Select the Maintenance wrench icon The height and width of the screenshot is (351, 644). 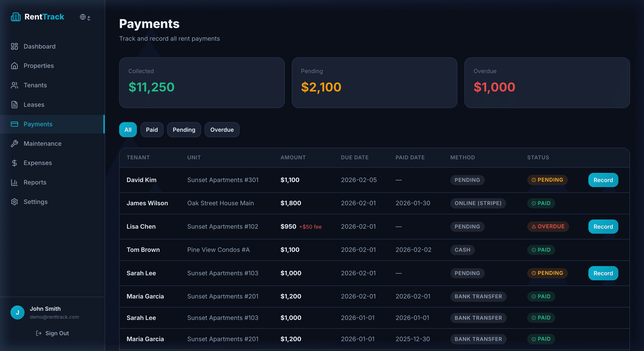coord(14,144)
